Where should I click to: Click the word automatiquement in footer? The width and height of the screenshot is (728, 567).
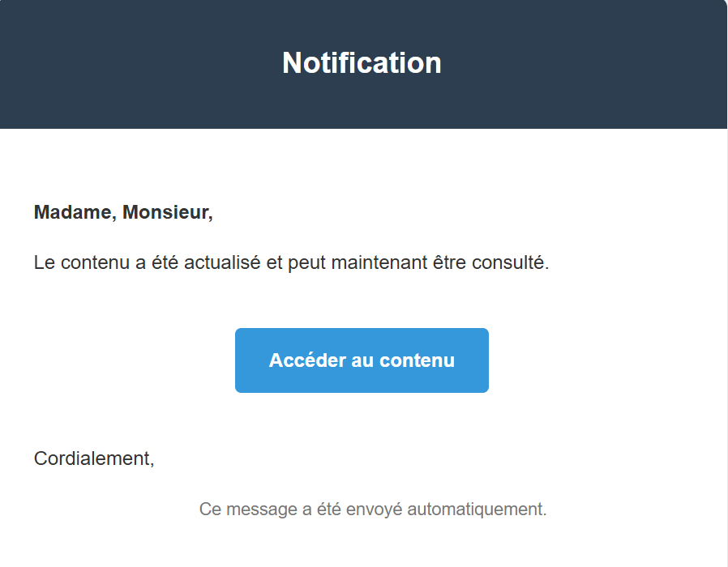[477, 509]
